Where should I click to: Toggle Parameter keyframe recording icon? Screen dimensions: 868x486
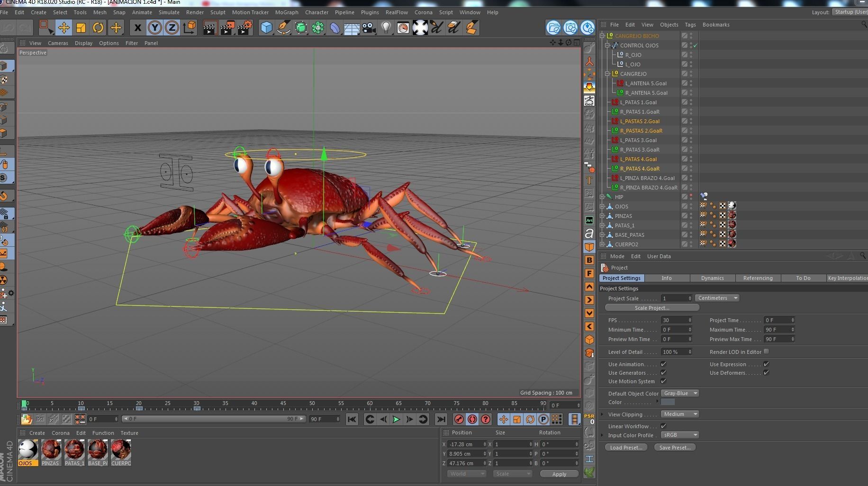(543, 419)
